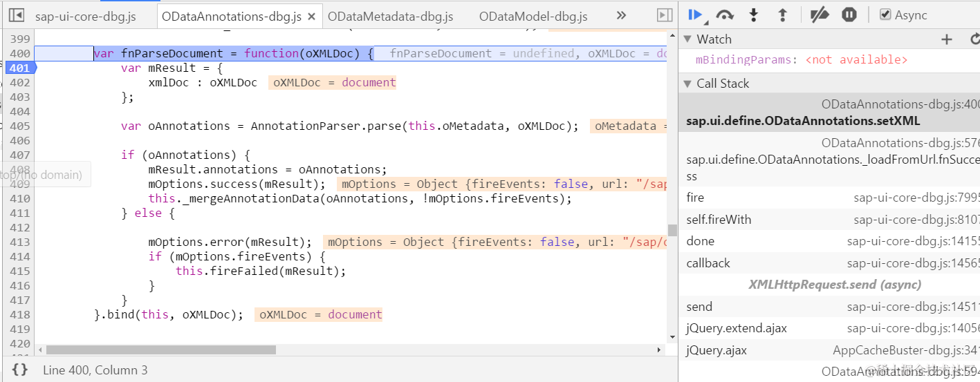Set breakpoint on line 405
This screenshot has width=980, height=382.
click(x=21, y=126)
